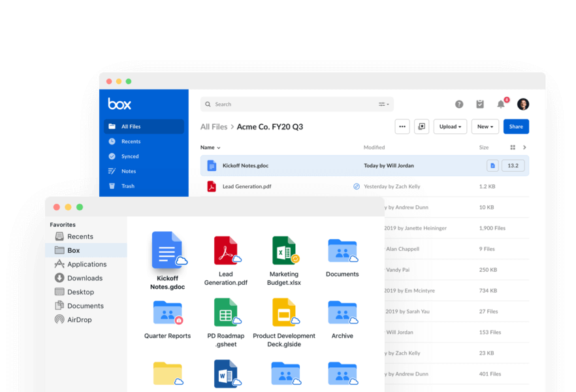Expand the Upload dropdown
The height and width of the screenshot is (392, 576).
click(450, 127)
